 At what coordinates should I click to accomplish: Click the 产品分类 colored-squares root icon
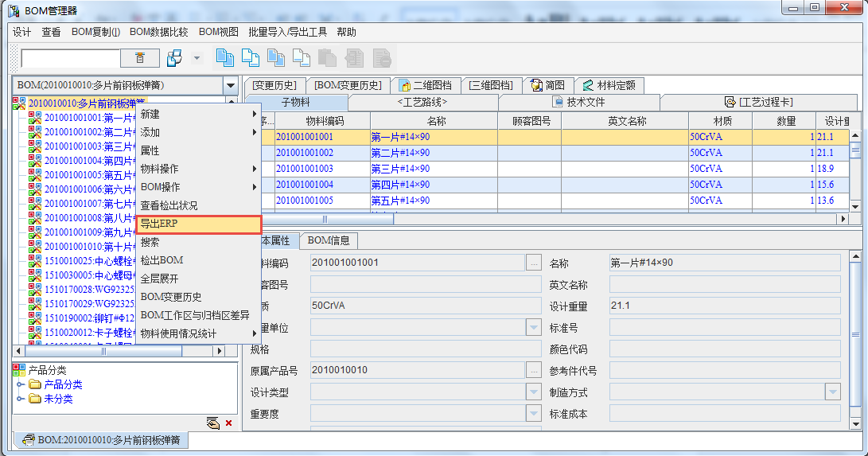pyautogui.click(x=19, y=370)
